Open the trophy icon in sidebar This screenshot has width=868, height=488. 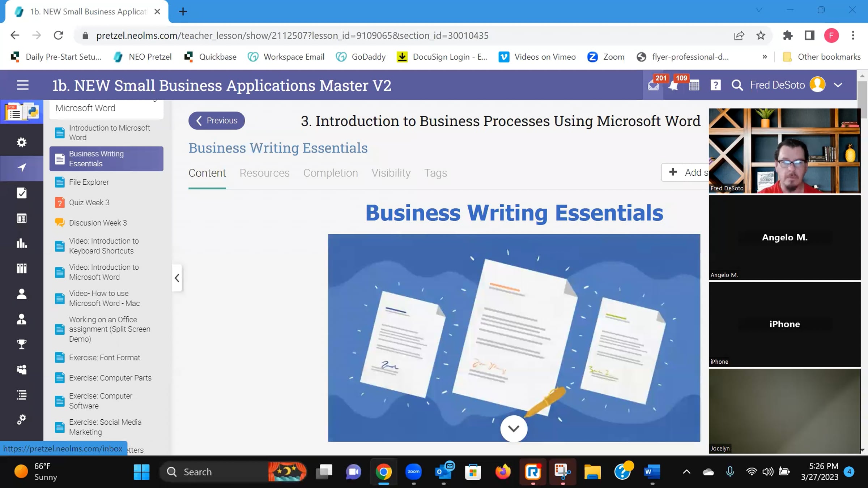tap(22, 344)
